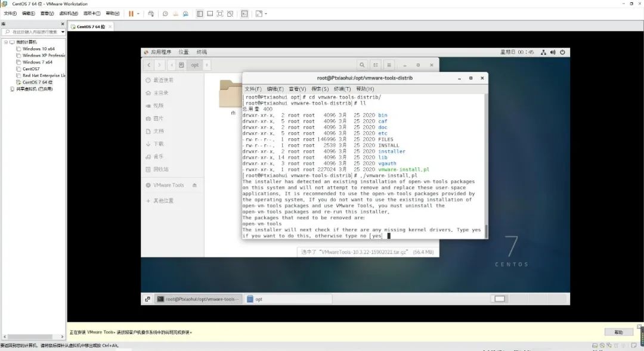Viewport: 644px width, 351px height.
Task: Toggle list view icon in file manager
Action: (x=376, y=65)
